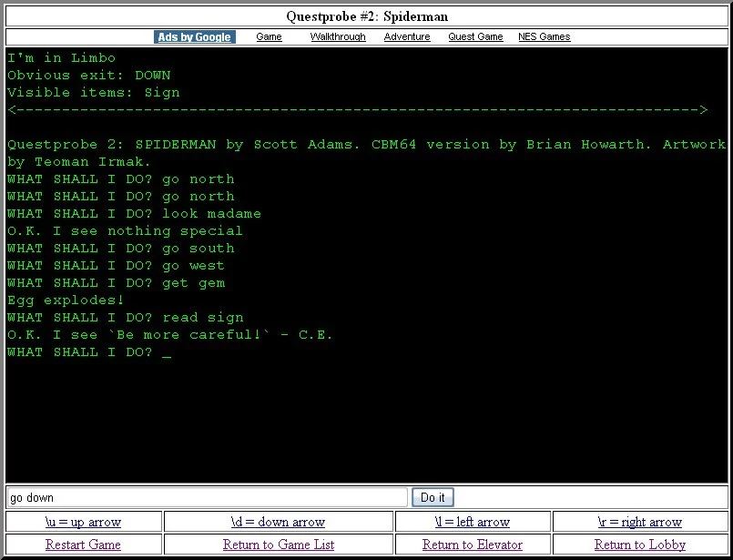The image size is (733, 560).
Task: Click the Ads by Google label
Action: pyautogui.click(x=195, y=37)
